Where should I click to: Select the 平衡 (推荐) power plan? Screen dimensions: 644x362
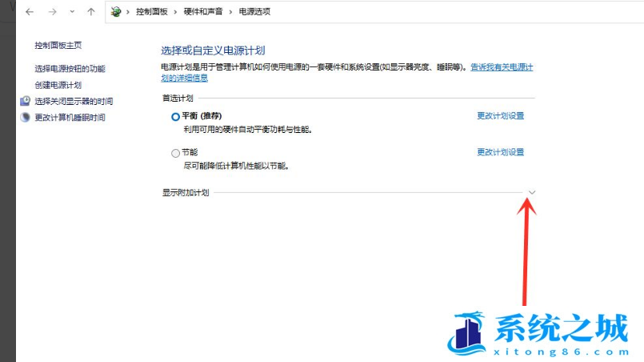coord(176,116)
